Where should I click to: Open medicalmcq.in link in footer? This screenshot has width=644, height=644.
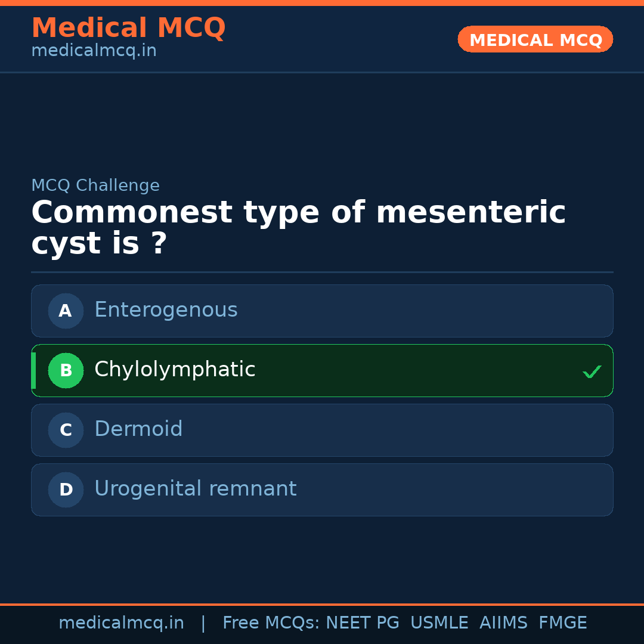tap(121, 623)
